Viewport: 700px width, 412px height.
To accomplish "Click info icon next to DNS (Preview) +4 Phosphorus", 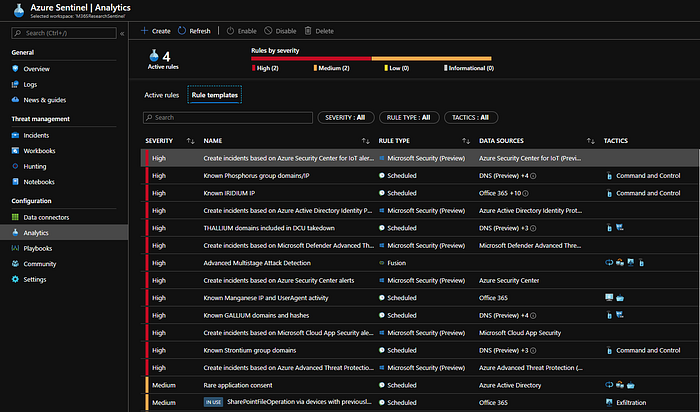I will (x=533, y=176).
